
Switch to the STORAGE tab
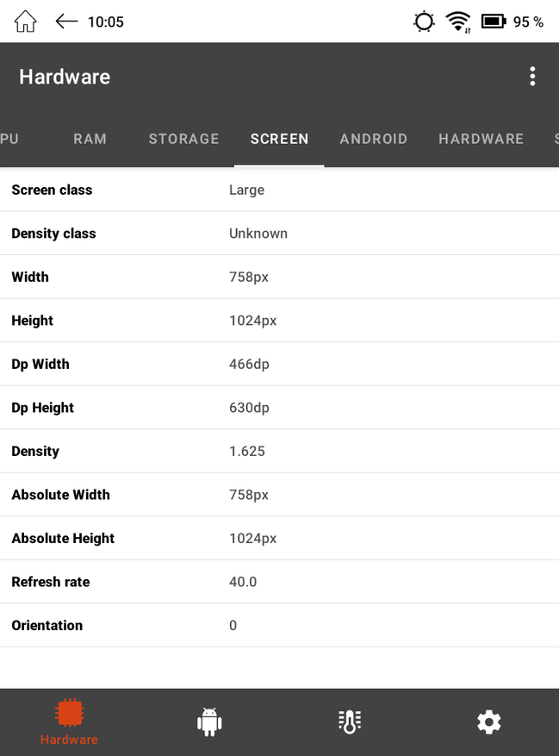(x=183, y=139)
